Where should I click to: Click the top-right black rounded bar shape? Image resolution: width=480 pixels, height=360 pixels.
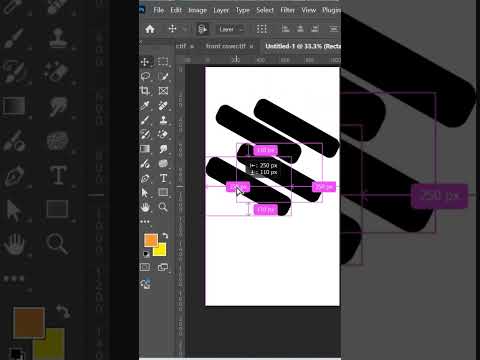297,128
